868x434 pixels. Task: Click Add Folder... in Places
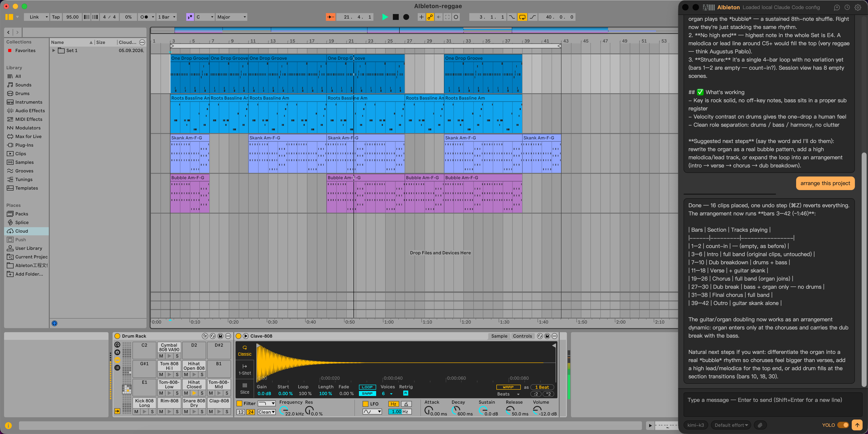tap(29, 274)
